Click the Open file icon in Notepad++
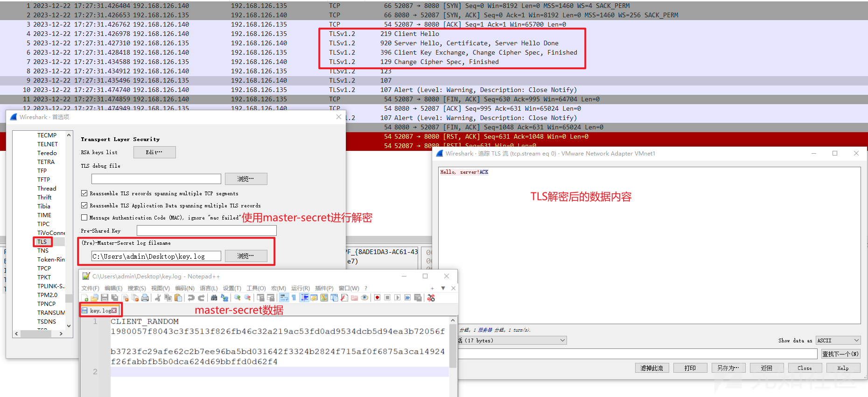Screen dimensions: 868x397 (94, 298)
